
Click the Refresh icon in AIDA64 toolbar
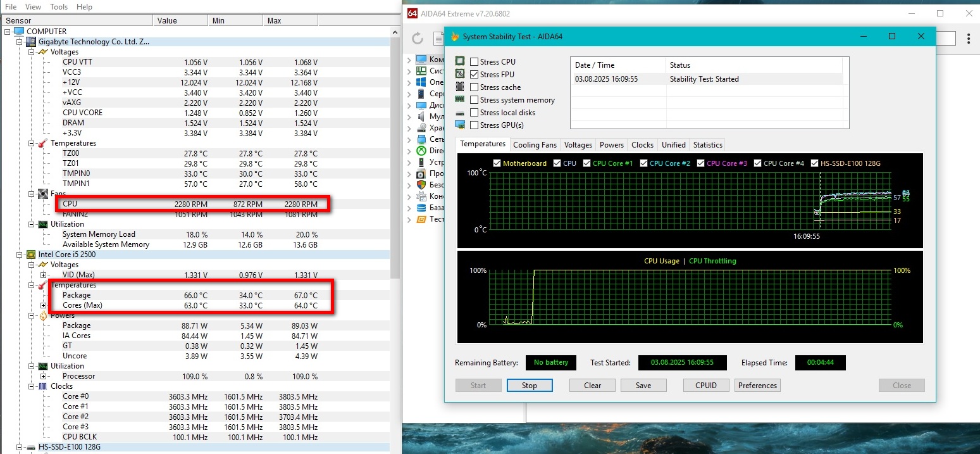coord(418,39)
